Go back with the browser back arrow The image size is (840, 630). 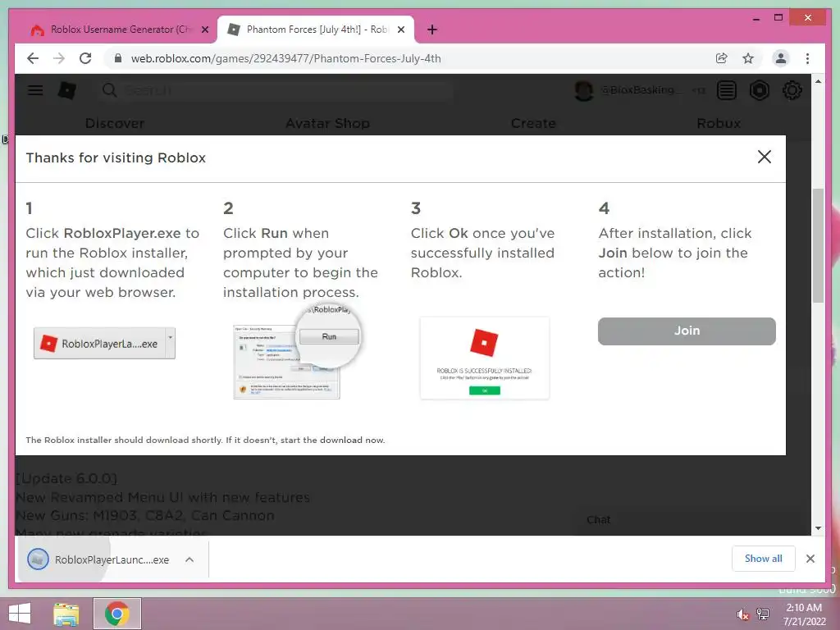pos(33,58)
